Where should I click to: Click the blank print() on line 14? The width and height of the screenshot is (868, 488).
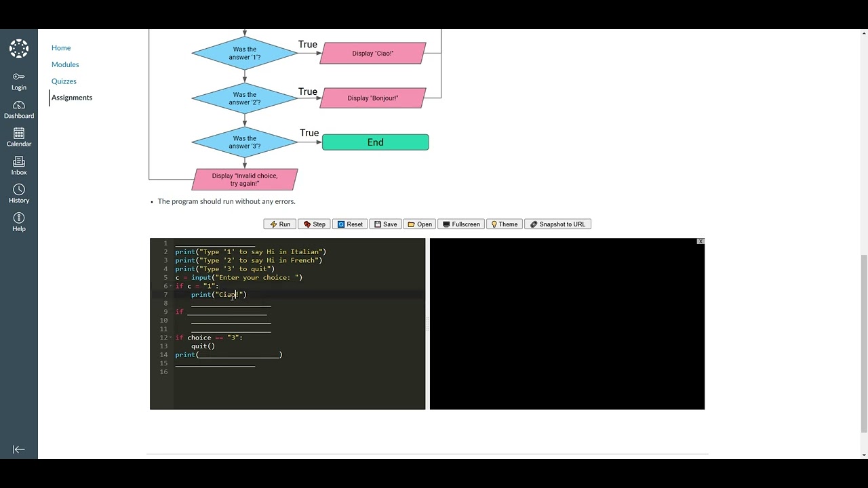tap(229, 355)
